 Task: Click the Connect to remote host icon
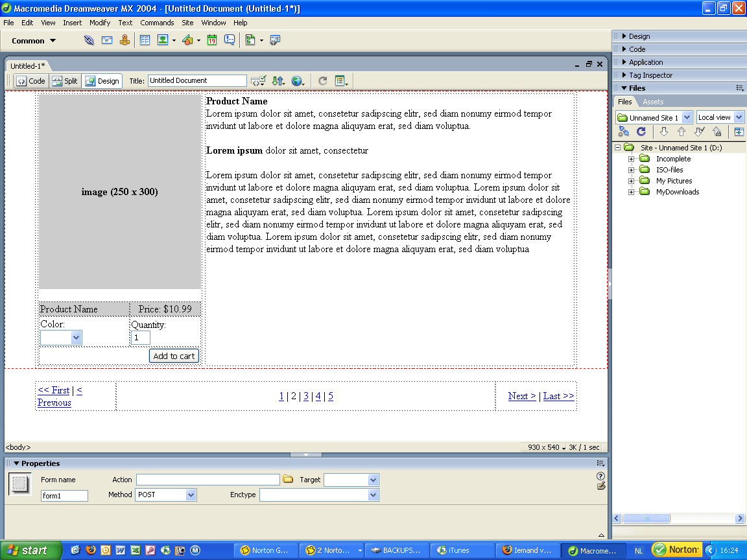[x=624, y=132]
